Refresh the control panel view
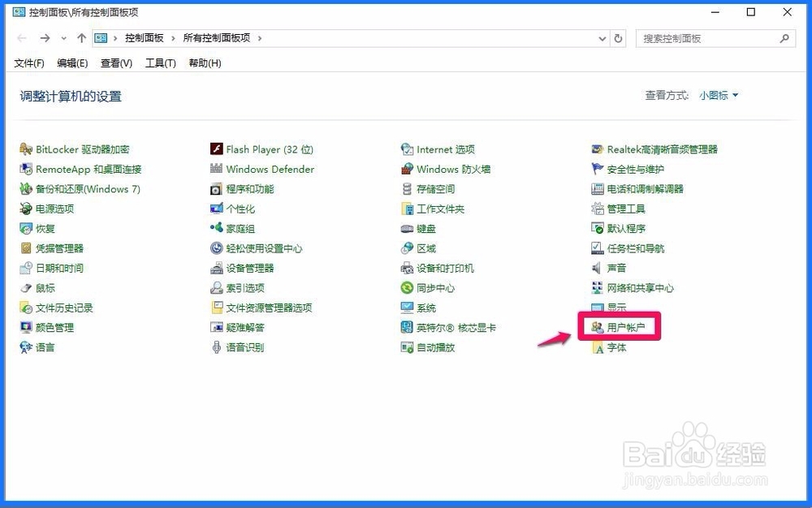Image resolution: width=812 pixels, height=508 pixels. pos(618,39)
